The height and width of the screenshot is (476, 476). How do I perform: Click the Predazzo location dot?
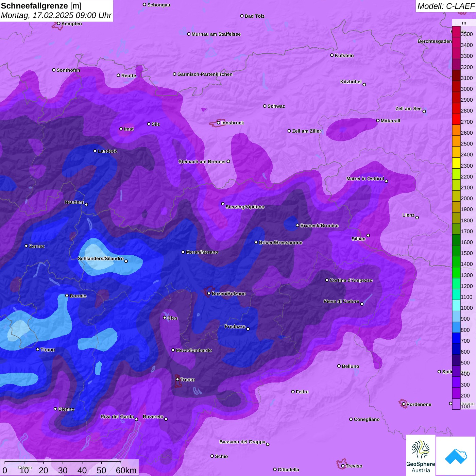coord(248,329)
